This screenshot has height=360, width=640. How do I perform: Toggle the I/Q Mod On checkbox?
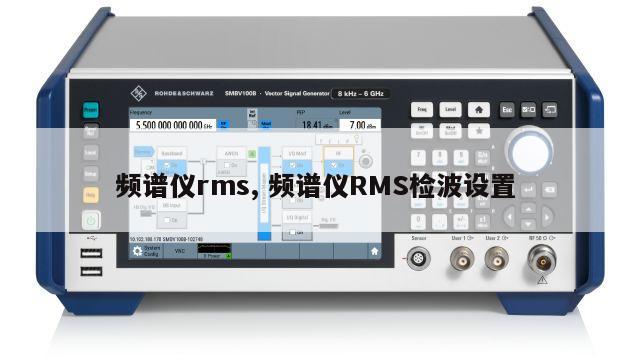292,165
